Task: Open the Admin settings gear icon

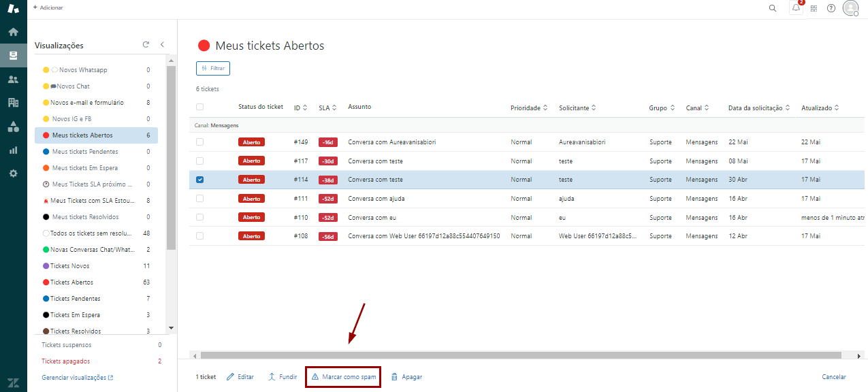Action: (13, 174)
